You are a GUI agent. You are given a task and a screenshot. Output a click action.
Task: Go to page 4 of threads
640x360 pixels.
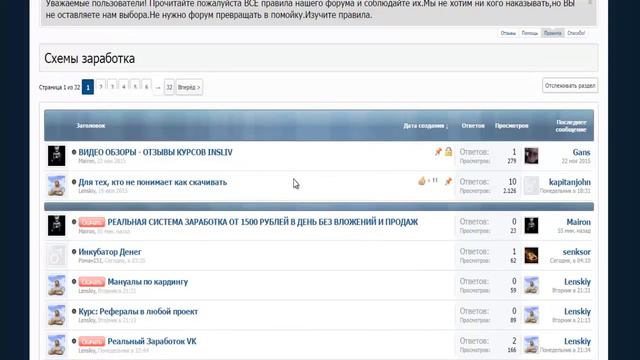[x=124, y=87]
